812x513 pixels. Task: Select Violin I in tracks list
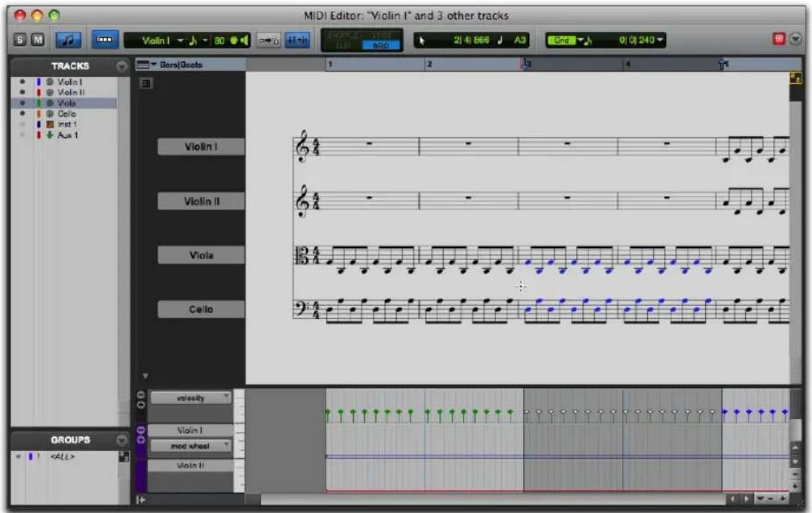(68, 81)
